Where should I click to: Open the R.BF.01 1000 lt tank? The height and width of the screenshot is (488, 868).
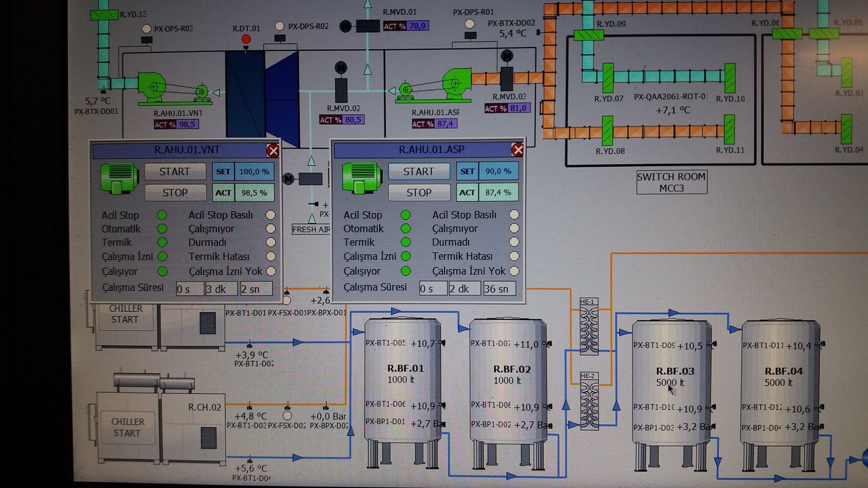click(x=403, y=375)
